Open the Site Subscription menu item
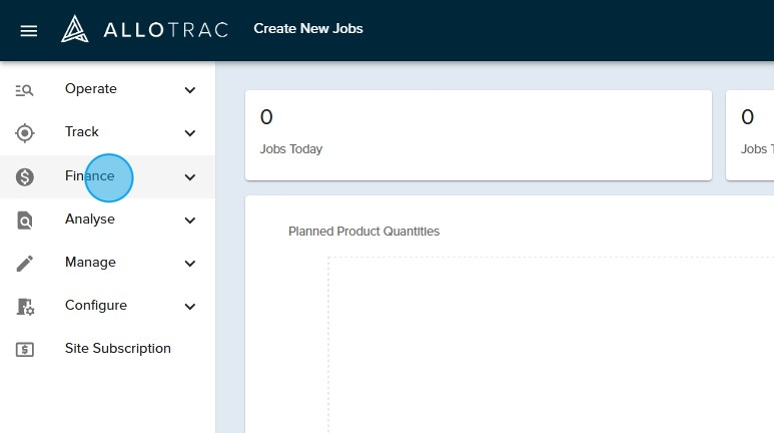The height and width of the screenshot is (433, 774). 117,349
